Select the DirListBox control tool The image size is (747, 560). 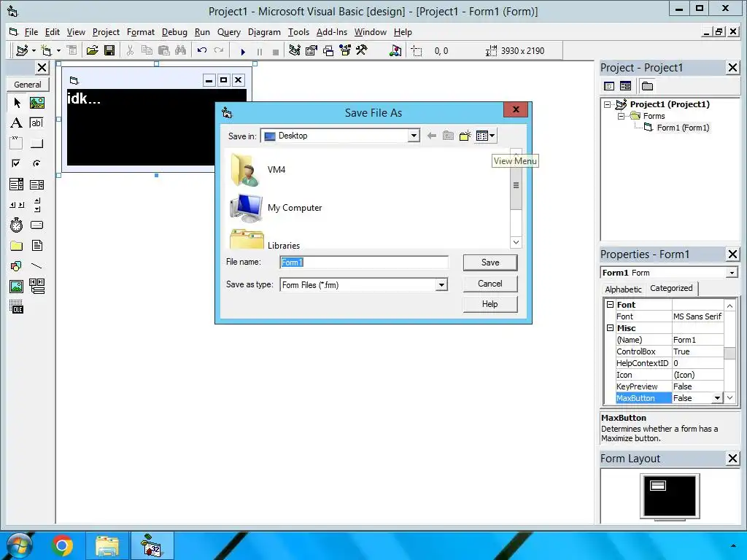(17, 246)
